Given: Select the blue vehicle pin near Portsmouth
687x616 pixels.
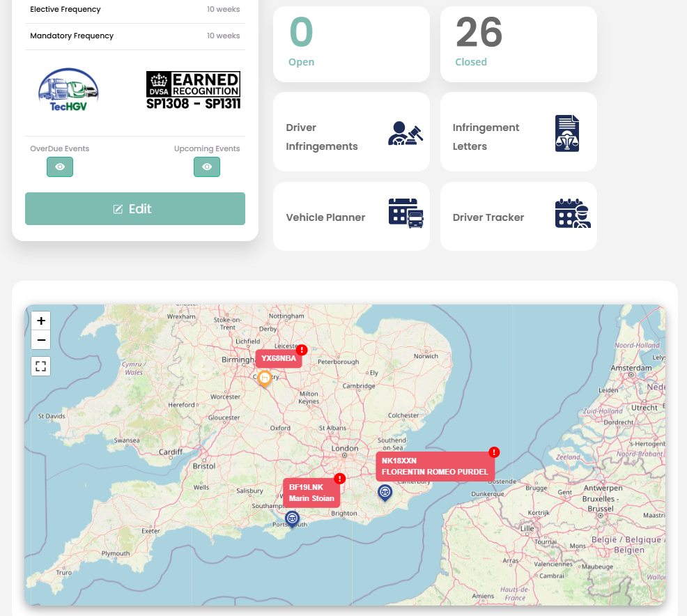Looking at the screenshot, I should pos(292,518).
